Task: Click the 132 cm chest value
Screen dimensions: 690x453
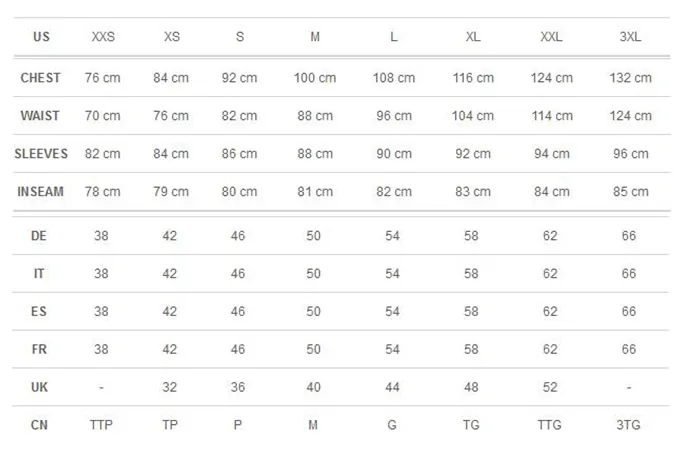Action: point(630,78)
